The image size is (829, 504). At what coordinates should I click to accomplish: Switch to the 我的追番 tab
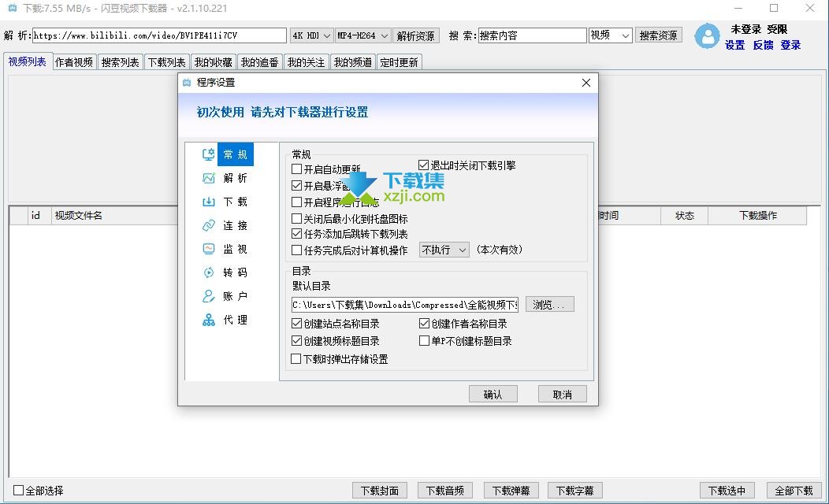259,62
